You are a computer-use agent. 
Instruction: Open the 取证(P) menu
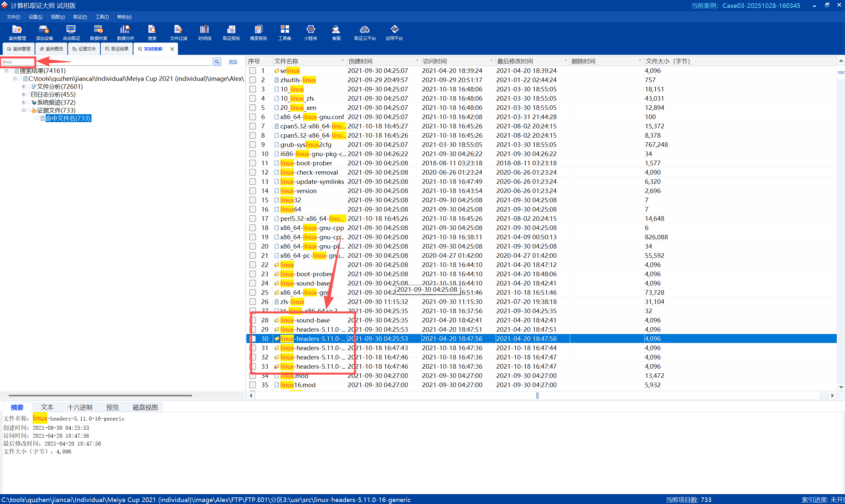click(x=80, y=17)
